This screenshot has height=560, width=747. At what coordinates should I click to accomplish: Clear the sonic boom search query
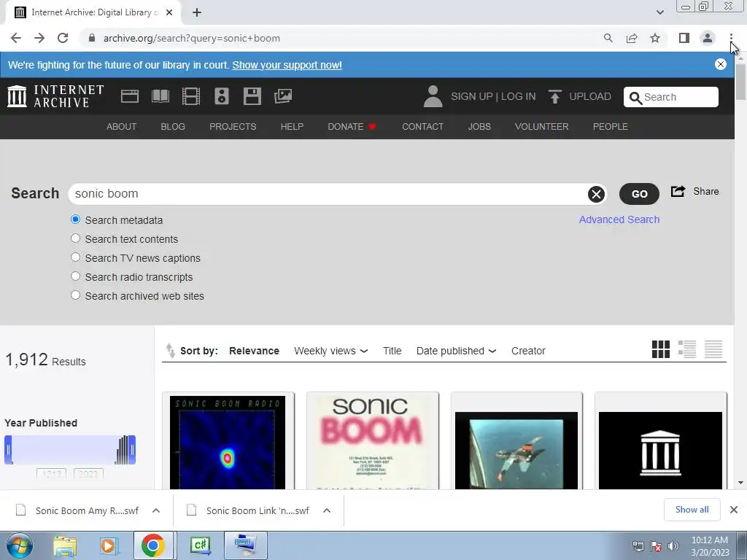pos(596,194)
